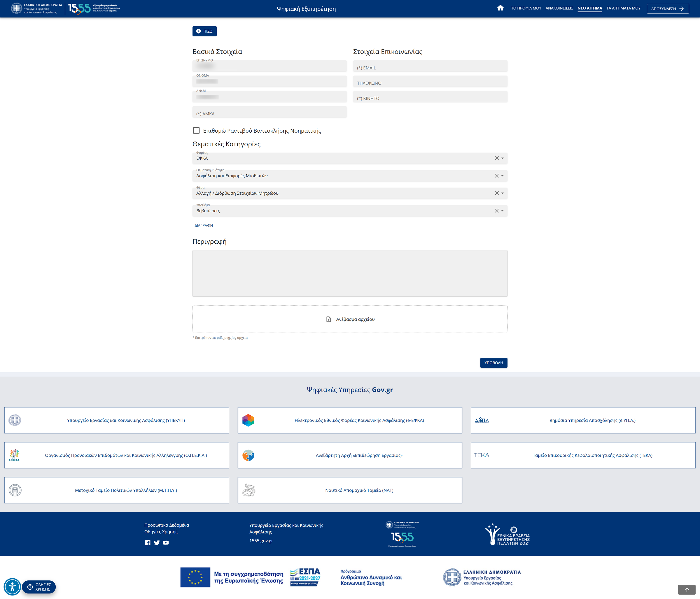Click the 1555 logo in header

tap(79, 9)
